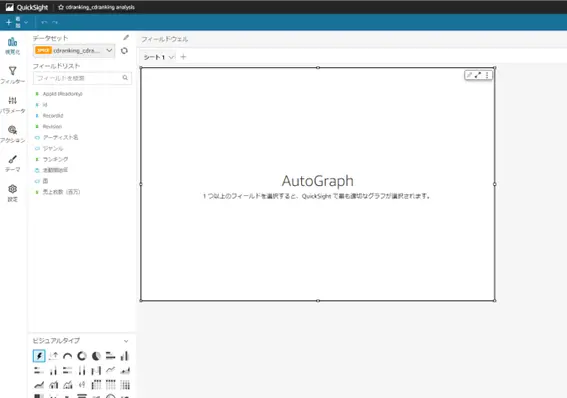Open the plus 追加 (Add) dropdown menu
Viewport: 567px width, 398px height.
tap(17, 22)
